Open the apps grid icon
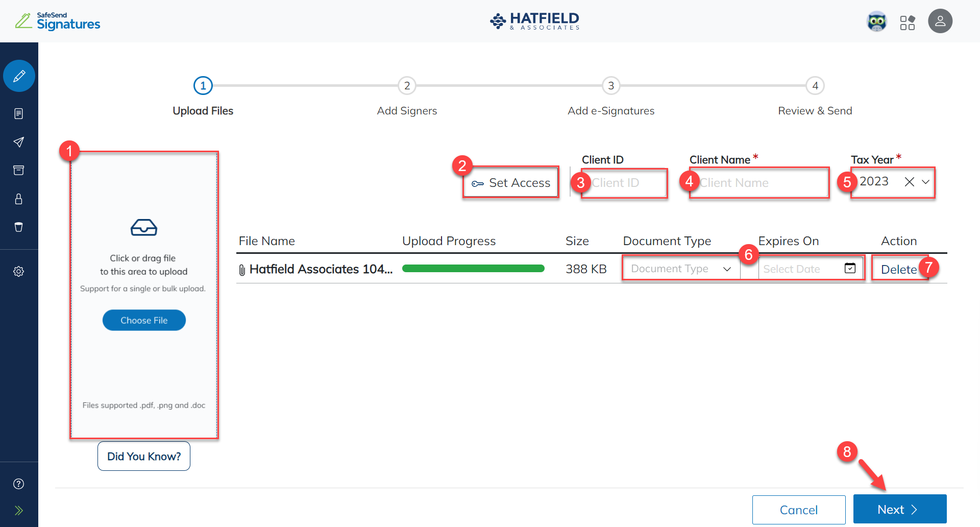Viewport: 980px width, 527px height. click(907, 22)
